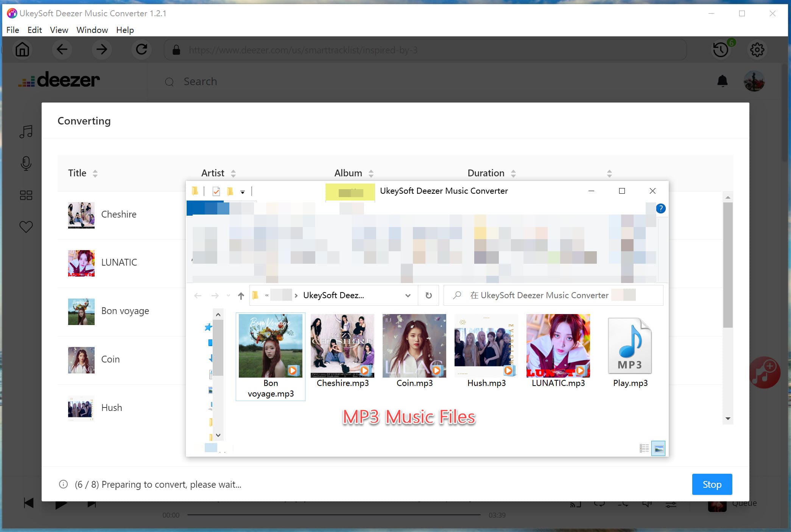This screenshot has height=532, width=791.
Task: Select Bon voyage.mp3 file
Action: (x=271, y=356)
